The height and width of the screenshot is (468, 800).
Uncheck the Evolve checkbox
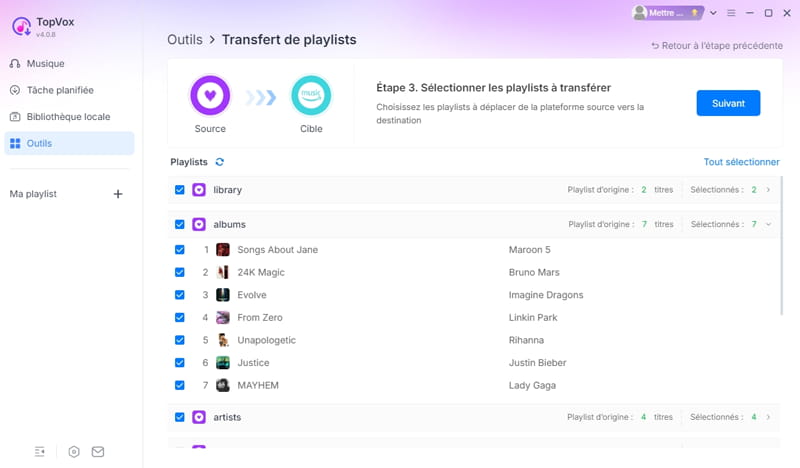[180, 294]
